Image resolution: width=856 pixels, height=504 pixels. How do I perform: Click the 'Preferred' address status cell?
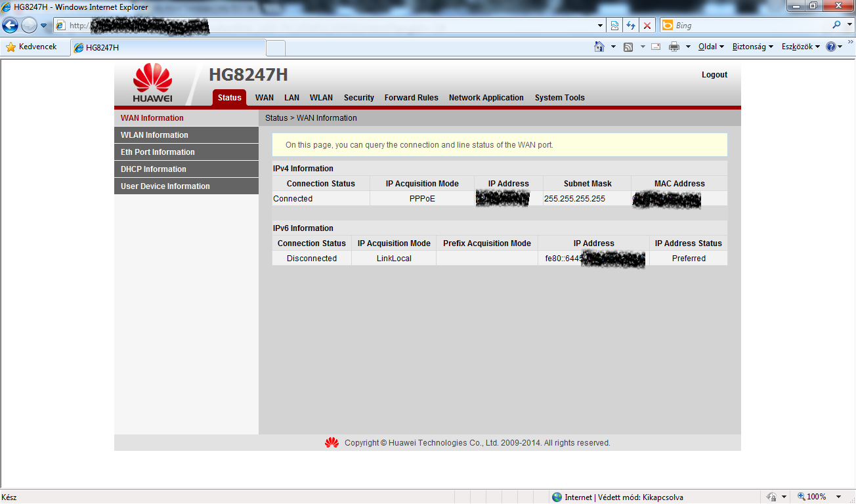(689, 259)
